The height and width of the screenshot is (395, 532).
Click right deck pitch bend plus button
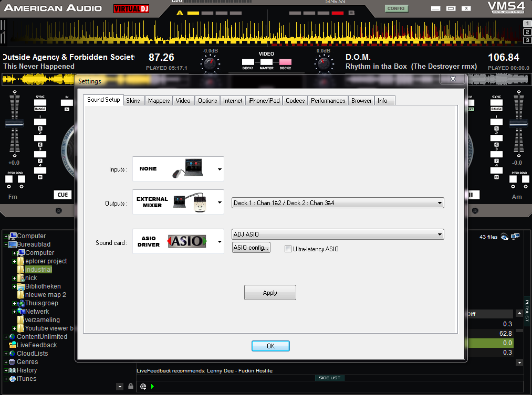click(526, 179)
